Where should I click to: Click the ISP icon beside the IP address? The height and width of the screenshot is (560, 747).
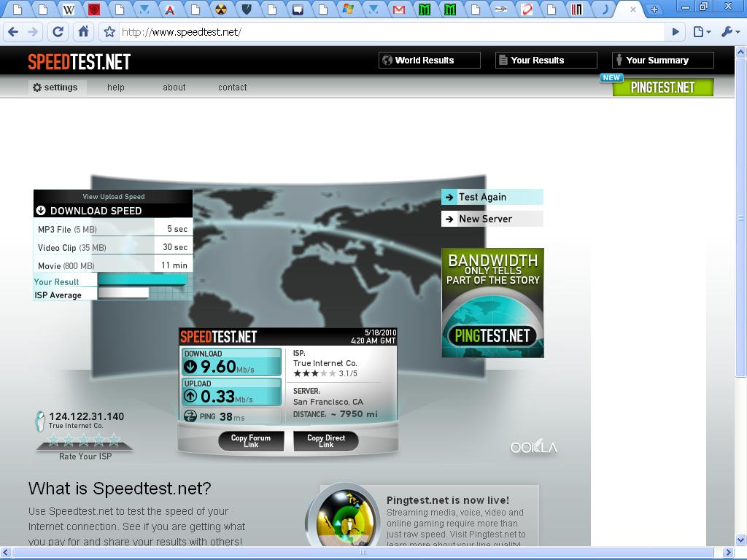point(41,421)
